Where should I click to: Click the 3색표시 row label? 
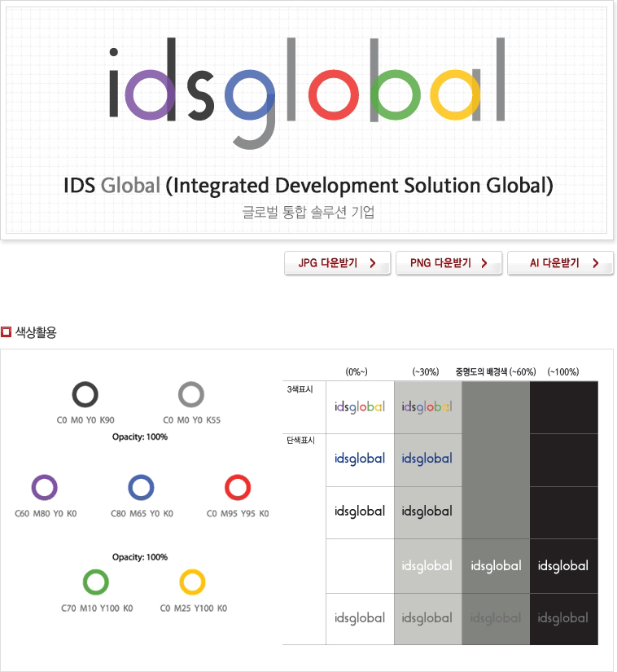coord(300,389)
